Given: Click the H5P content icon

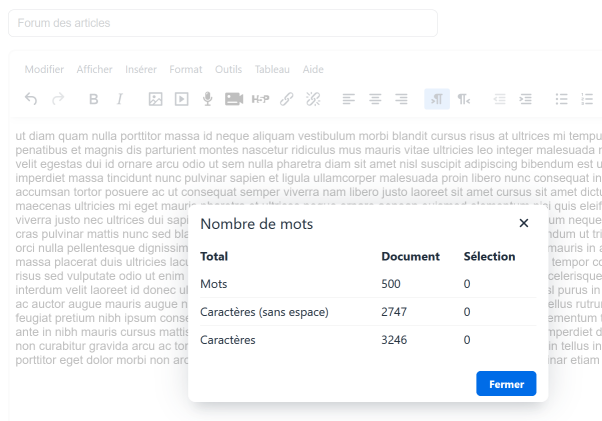Looking at the screenshot, I should (261, 99).
